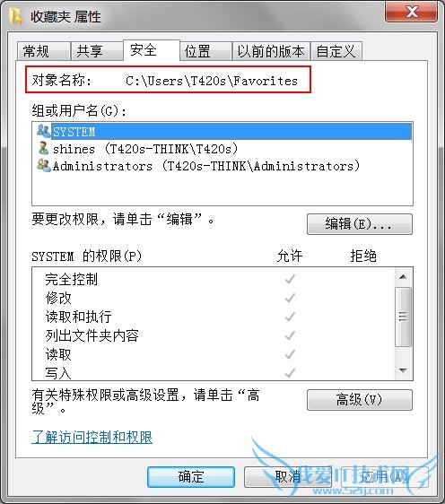This screenshot has width=445, height=504.
Task: Switch to the 常规 tab
Action: pos(43,51)
